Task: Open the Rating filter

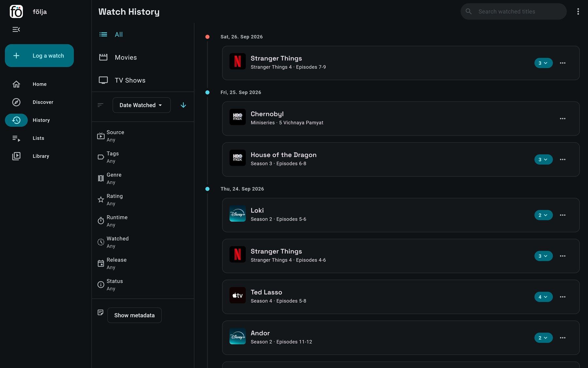Action: tap(143, 200)
